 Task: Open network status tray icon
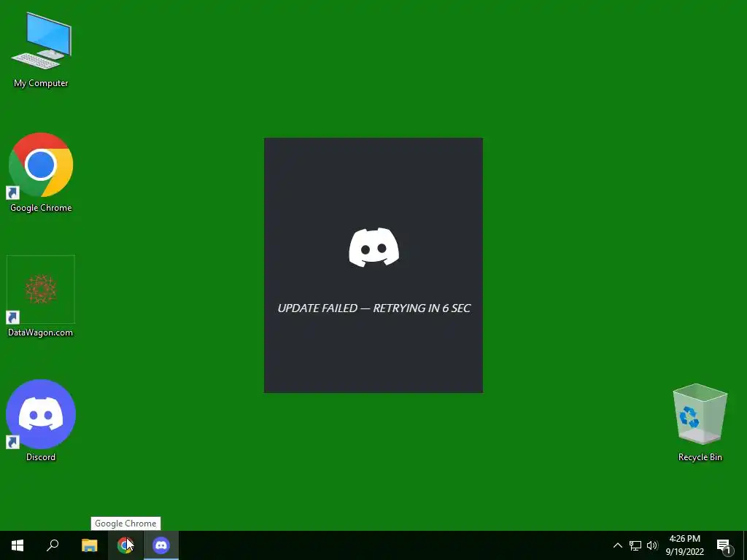pos(635,545)
